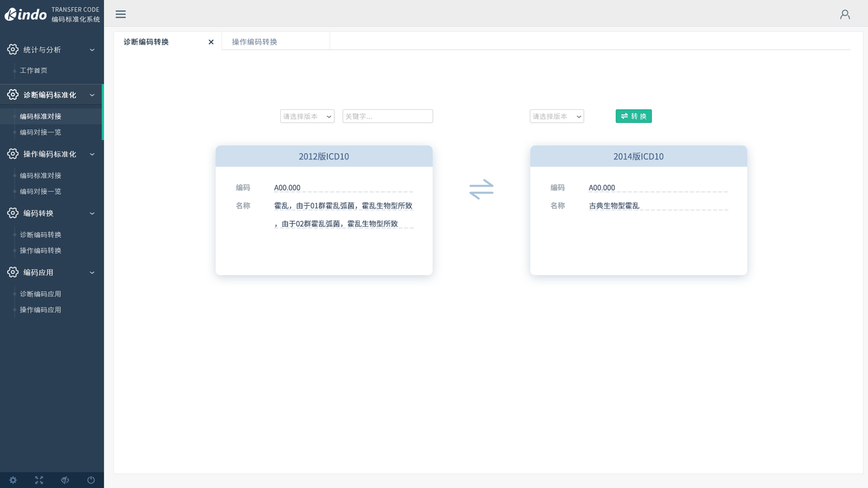Select 编码对接一览 under 操作编码标准化
Image resolution: width=868 pixels, height=488 pixels.
click(x=41, y=191)
